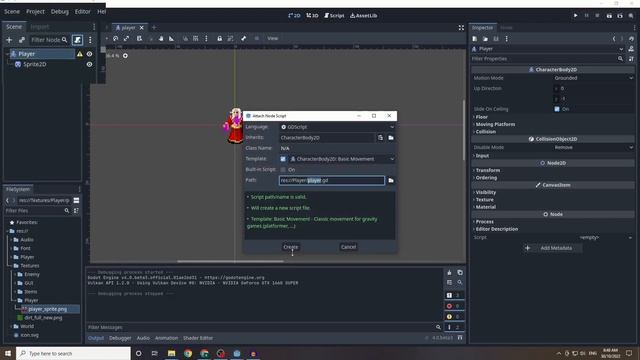Switch to the Debugger bottom tab
This screenshot has width=640, height=360.
click(x=120, y=338)
